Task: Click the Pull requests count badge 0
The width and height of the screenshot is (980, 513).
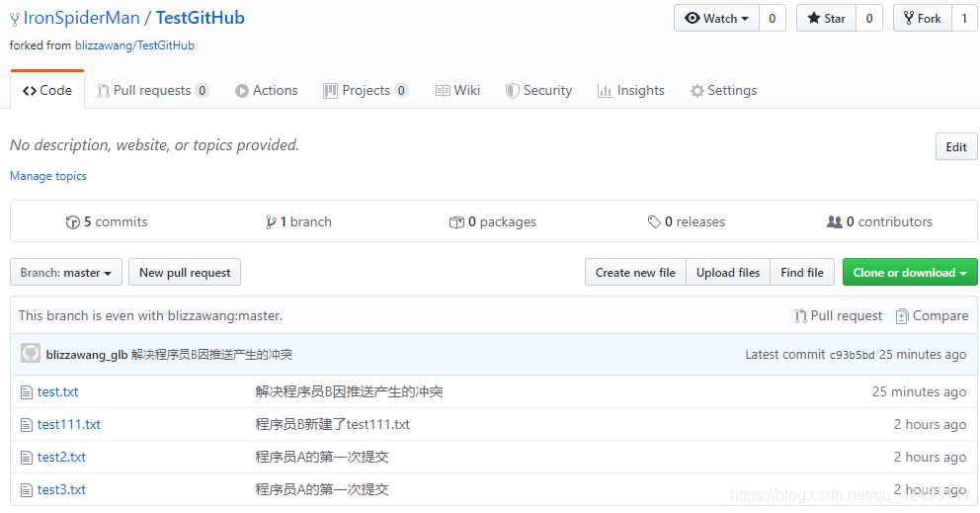Action: [202, 90]
